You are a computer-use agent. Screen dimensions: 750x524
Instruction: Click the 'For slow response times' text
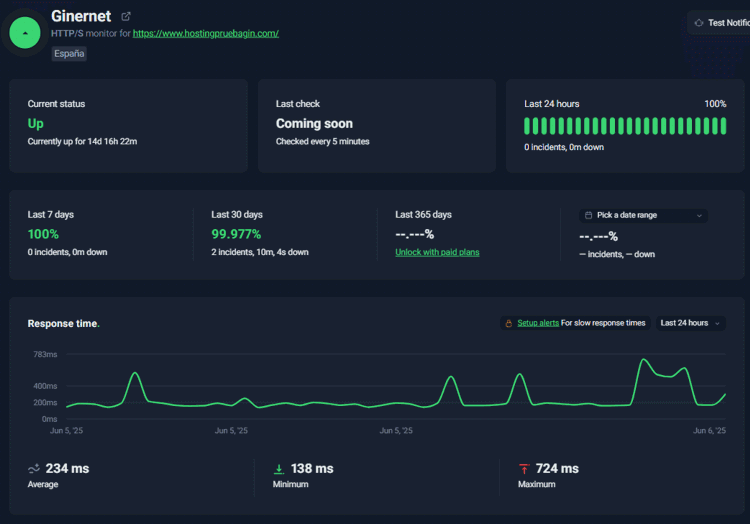coord(603,323)
